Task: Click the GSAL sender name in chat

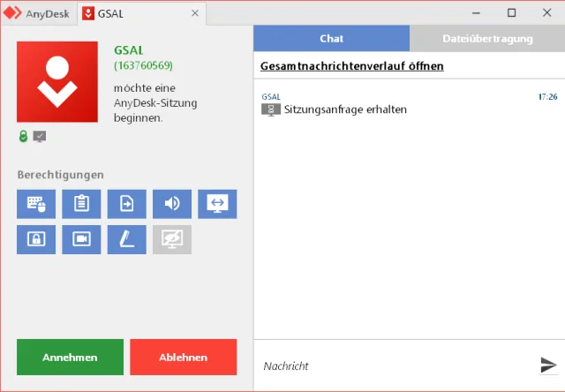Action: 271,97
